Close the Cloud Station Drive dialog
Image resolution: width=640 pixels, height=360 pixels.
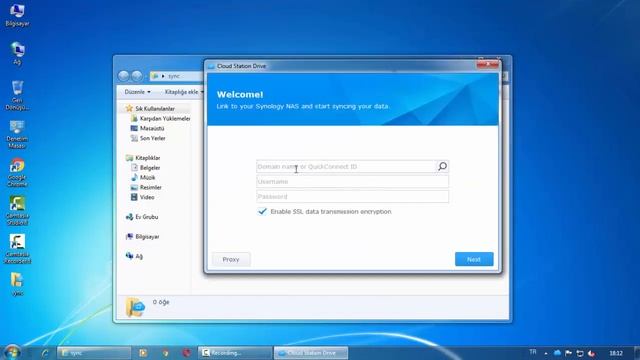click(x=487, y=64)
